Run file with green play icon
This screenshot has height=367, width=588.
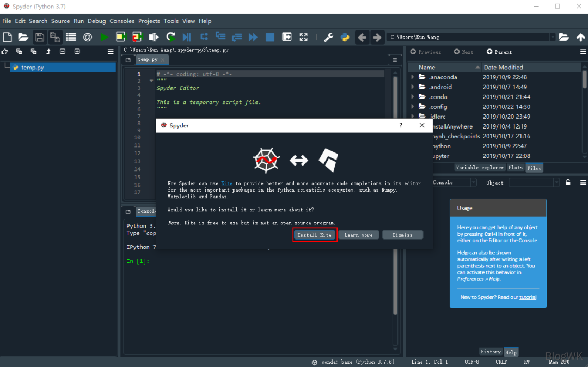(x=104, y=37)
